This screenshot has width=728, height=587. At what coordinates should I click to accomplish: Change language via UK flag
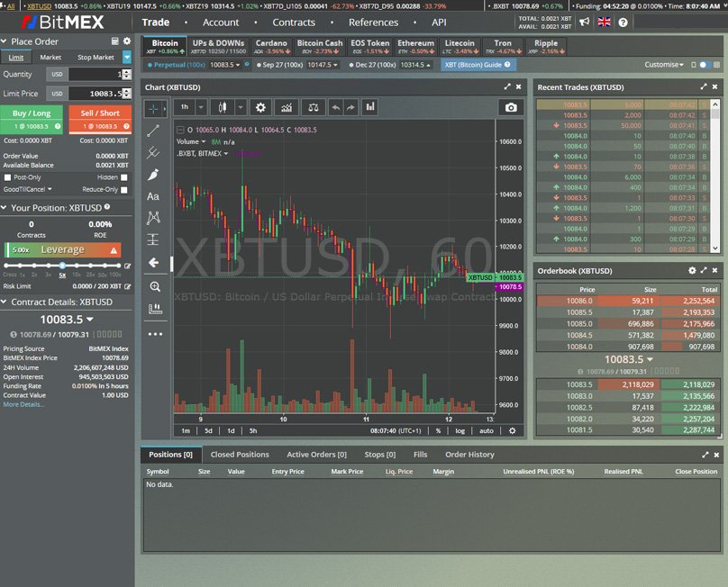(x=604, y=22)
